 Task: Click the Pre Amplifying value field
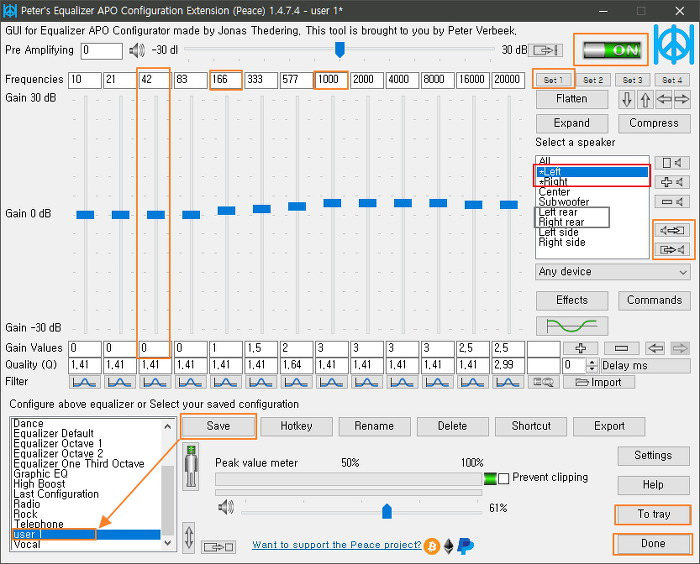[102, 51]
